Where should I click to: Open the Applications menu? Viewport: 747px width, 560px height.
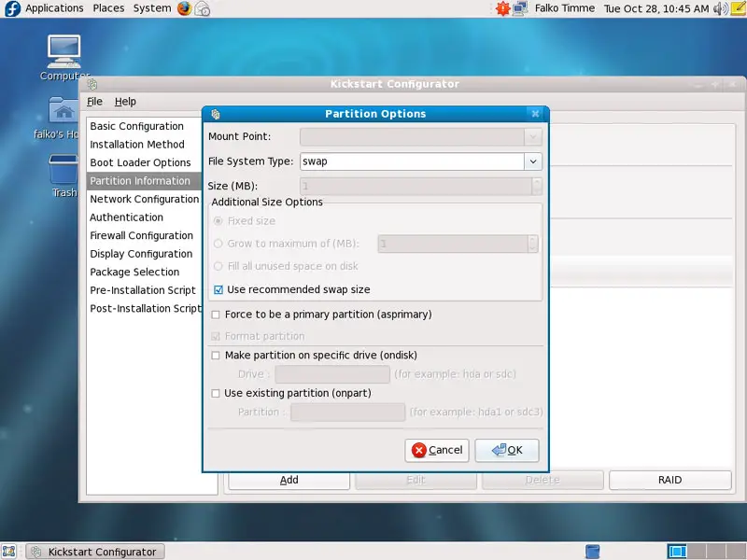(x=54, y=8)
